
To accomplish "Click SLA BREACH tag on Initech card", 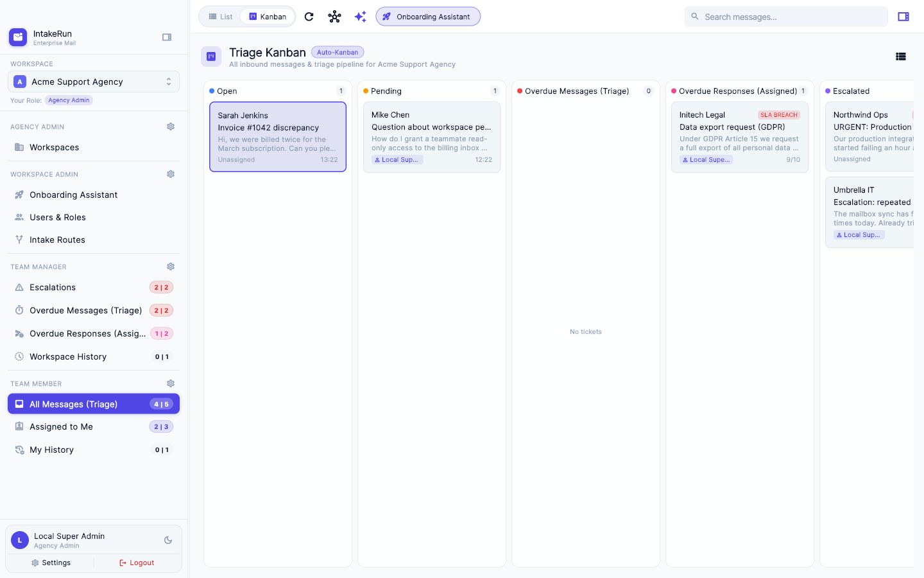I will pos(779,115).
